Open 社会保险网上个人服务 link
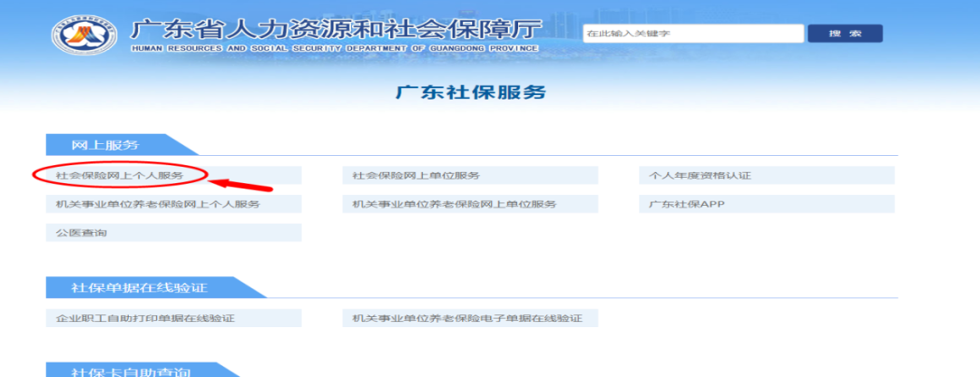This screenshot has height=377, width=980. (120, 175)
